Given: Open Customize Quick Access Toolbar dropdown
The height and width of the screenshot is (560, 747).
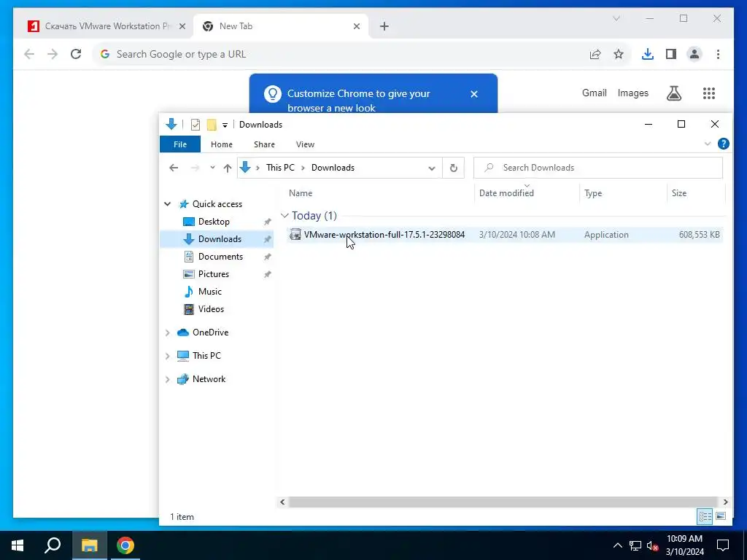Looking at the screenshot, I should pos(225,125).
